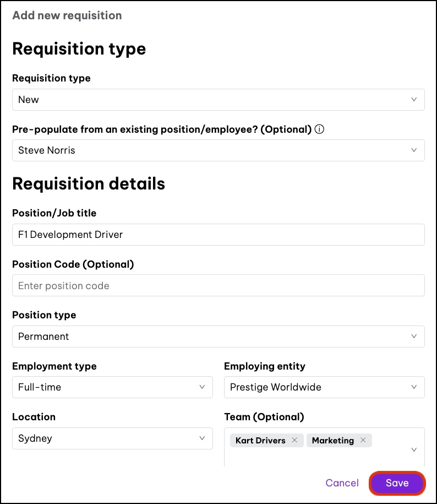Viewport: 437px width, 504px height.
Task: Expand the Location Sydney dropdown
Action: coord(112,438)
